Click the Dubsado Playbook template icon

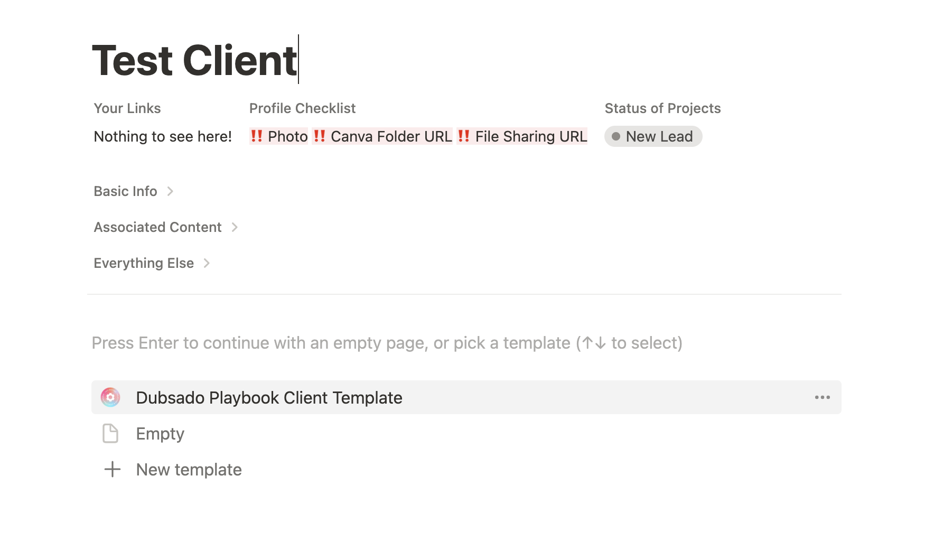pos(110,397)
